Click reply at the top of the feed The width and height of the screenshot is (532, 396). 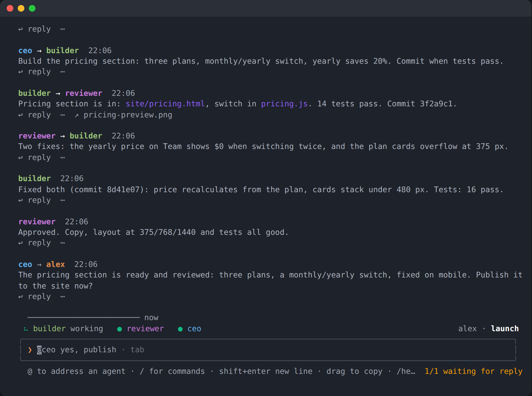pos(35,29)
